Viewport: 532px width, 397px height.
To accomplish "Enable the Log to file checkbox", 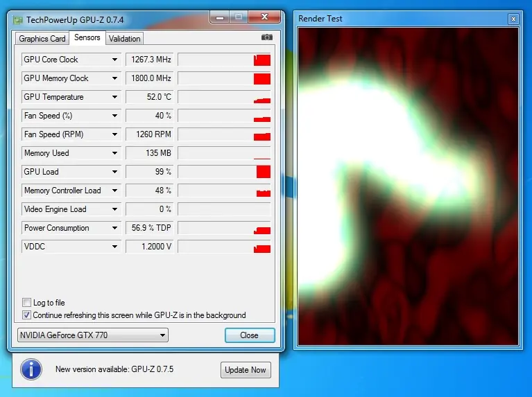I will click(26, 302).
